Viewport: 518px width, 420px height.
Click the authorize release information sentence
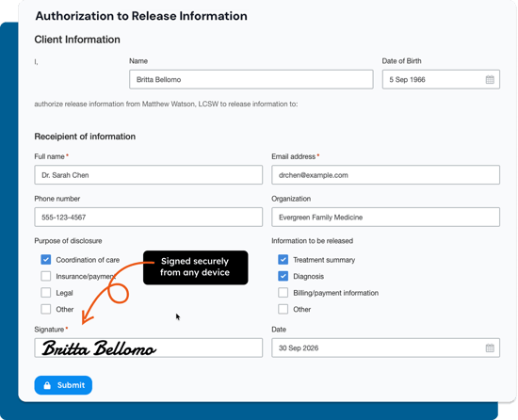tap(166, 104)
